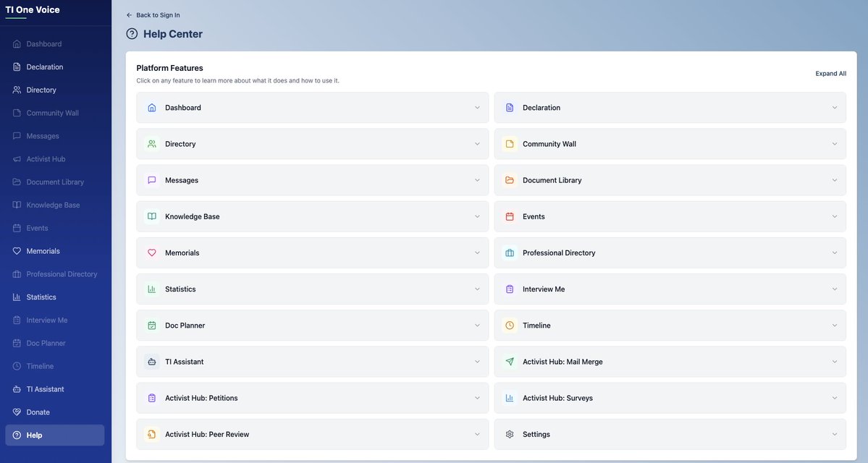The width and height of the screenshot is (868, 463).
Task: Click the purple chat icon on Messages card
Action: (152, 180)
